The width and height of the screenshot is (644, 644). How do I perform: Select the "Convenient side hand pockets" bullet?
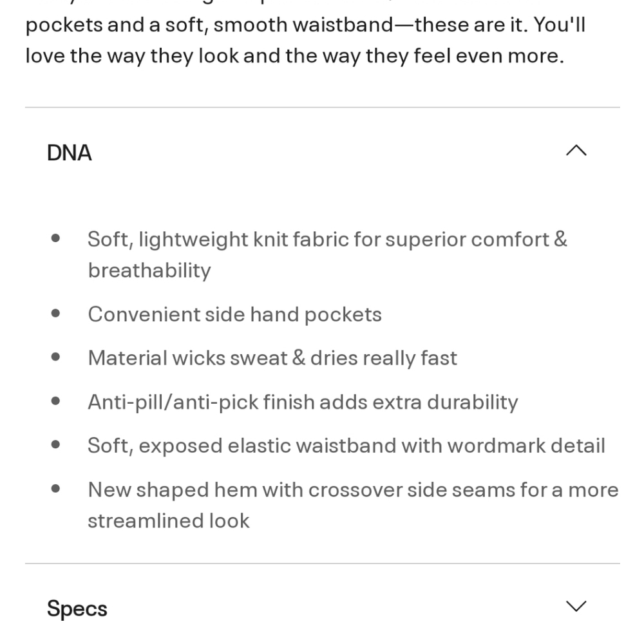(x=235, y=315)
